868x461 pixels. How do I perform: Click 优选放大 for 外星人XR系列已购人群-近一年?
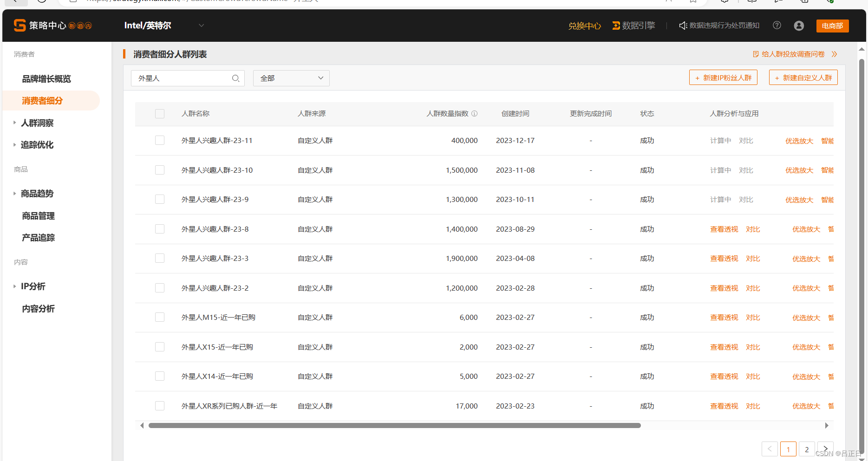pos(806,406)
